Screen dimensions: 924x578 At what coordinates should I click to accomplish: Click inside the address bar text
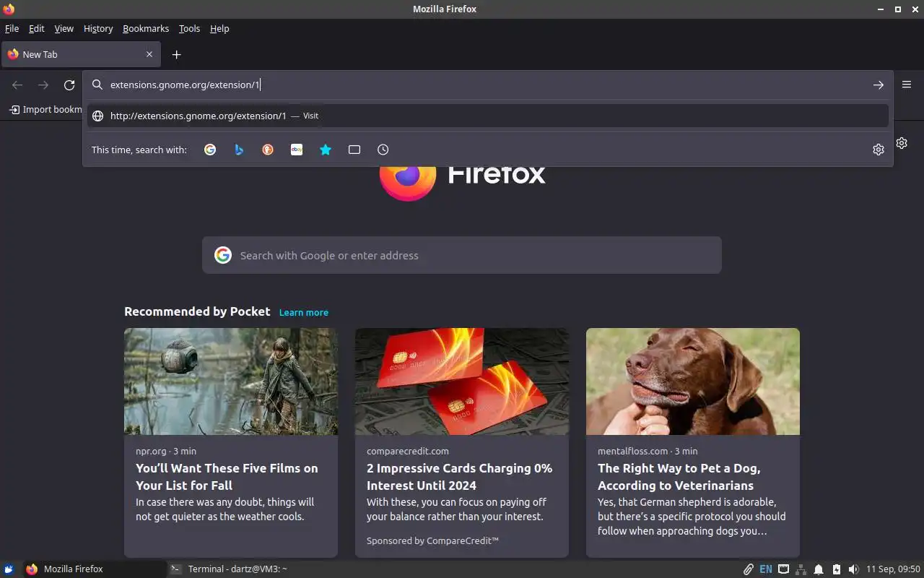pyautogui.click(x=185, y=85)
